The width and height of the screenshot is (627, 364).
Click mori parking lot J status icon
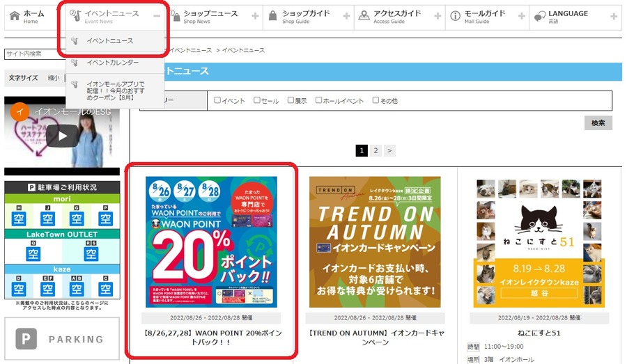click(x=47, y=218)
